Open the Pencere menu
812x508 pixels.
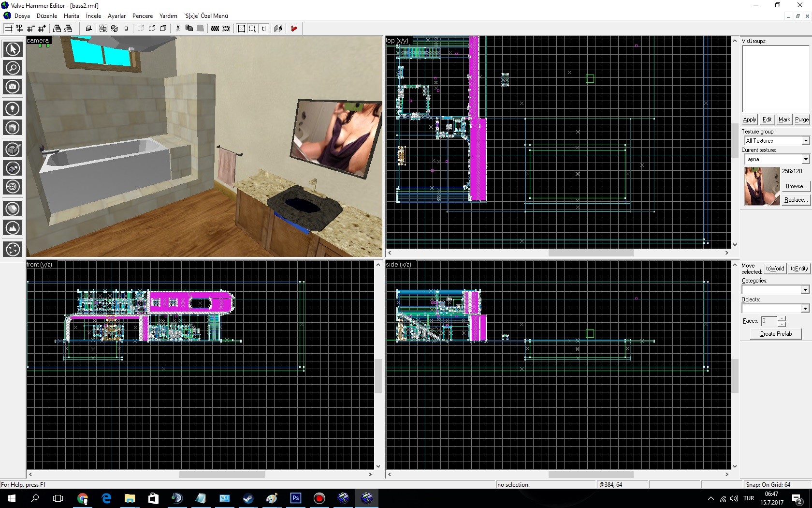pos(143,16)
